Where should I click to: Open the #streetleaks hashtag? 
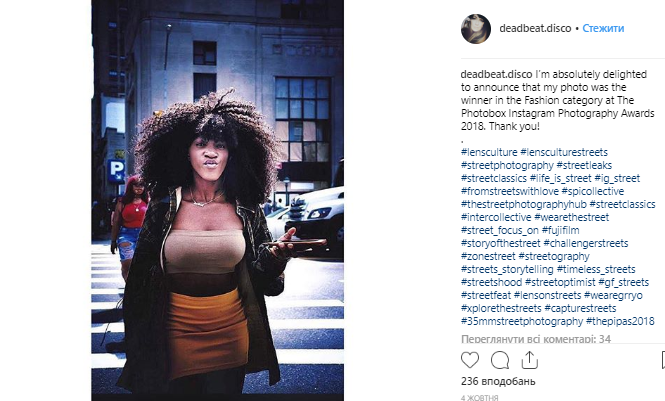[x=584, y=165]
